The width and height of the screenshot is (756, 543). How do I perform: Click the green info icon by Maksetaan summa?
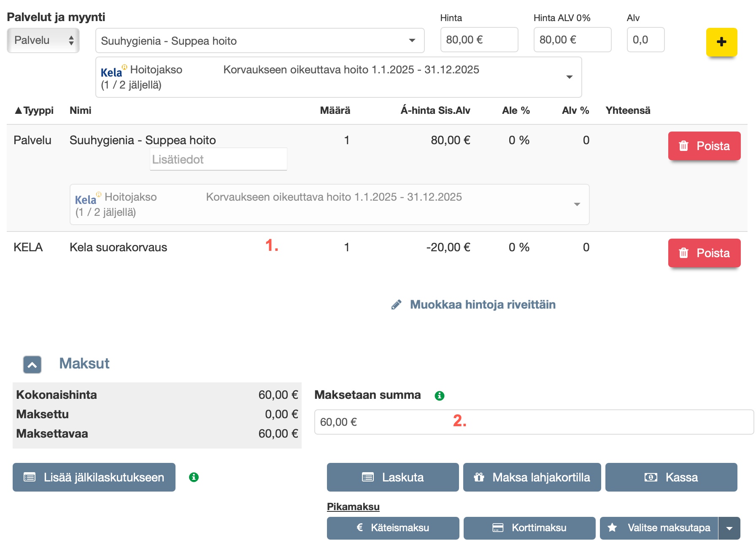[x=439, y=395]
